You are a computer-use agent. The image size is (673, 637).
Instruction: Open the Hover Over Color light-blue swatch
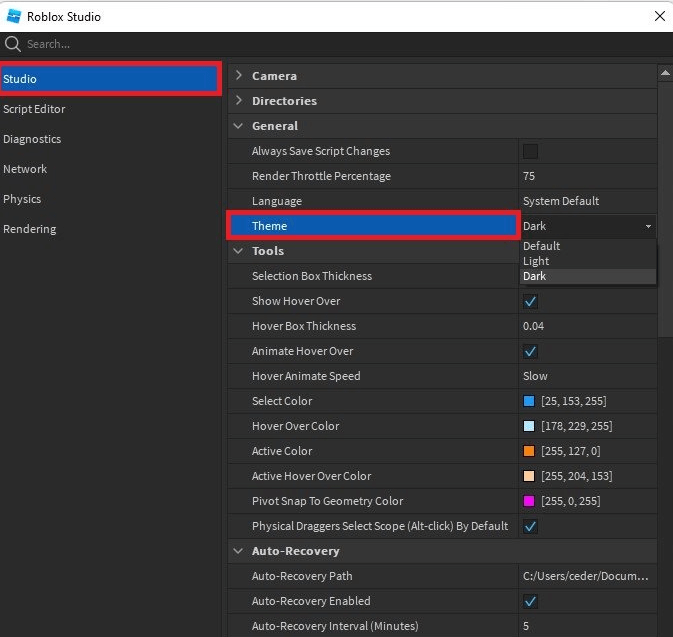click(529, 426)
